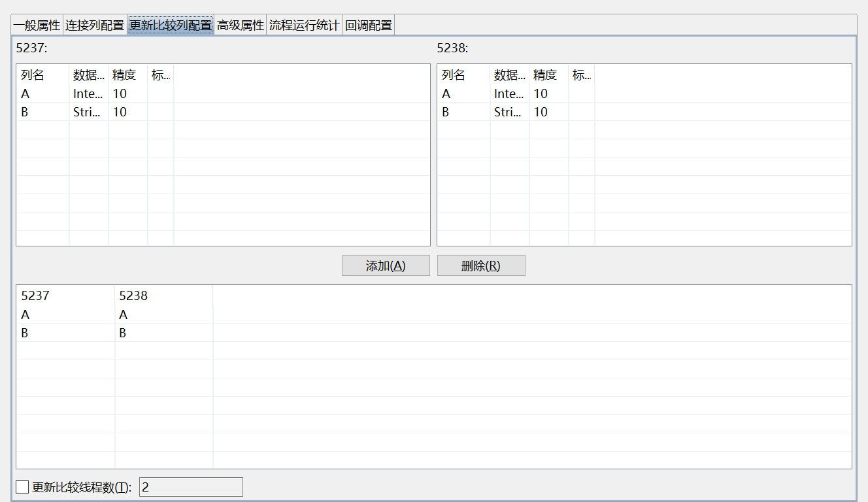The width and height of the screenshot is (868, 502).
Task: Click the 5237 column header in mapping table
Action: click(x=66, y=295)
